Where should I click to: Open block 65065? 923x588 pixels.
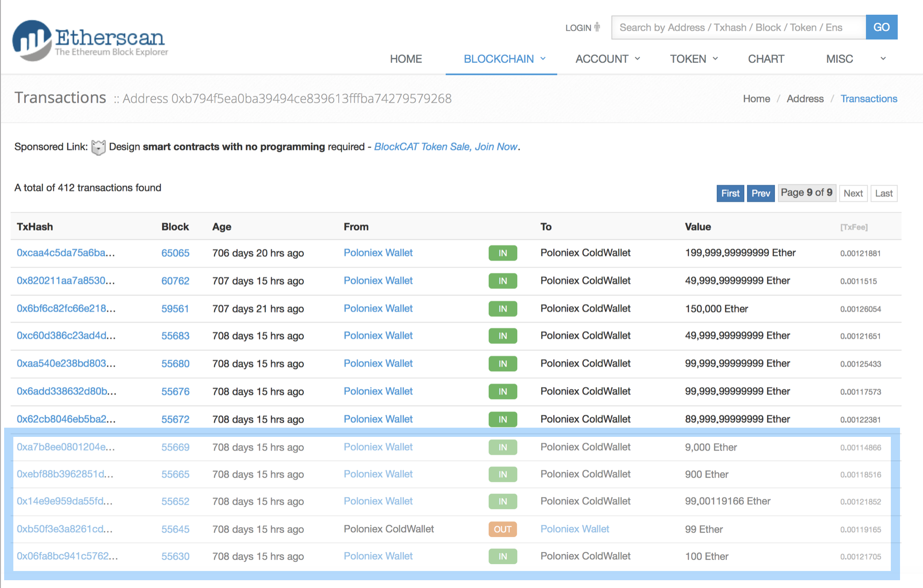175,253
